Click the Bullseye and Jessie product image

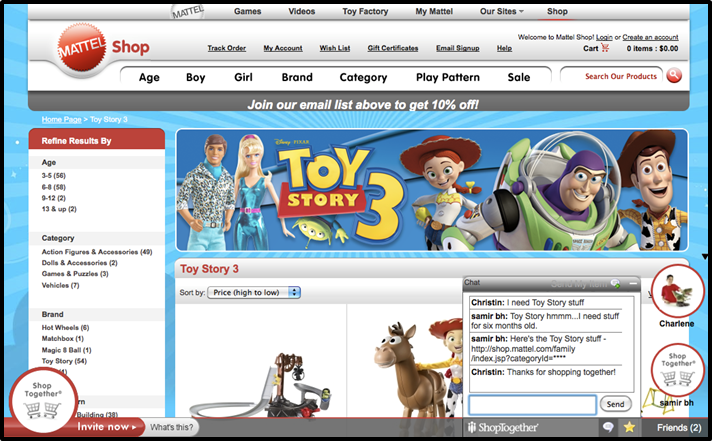(419, 369)
